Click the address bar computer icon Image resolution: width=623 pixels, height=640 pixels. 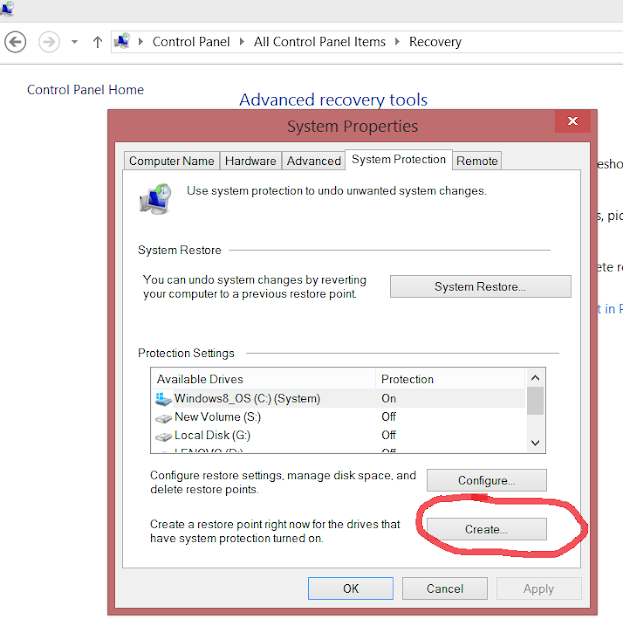click(x=122, y=41)
